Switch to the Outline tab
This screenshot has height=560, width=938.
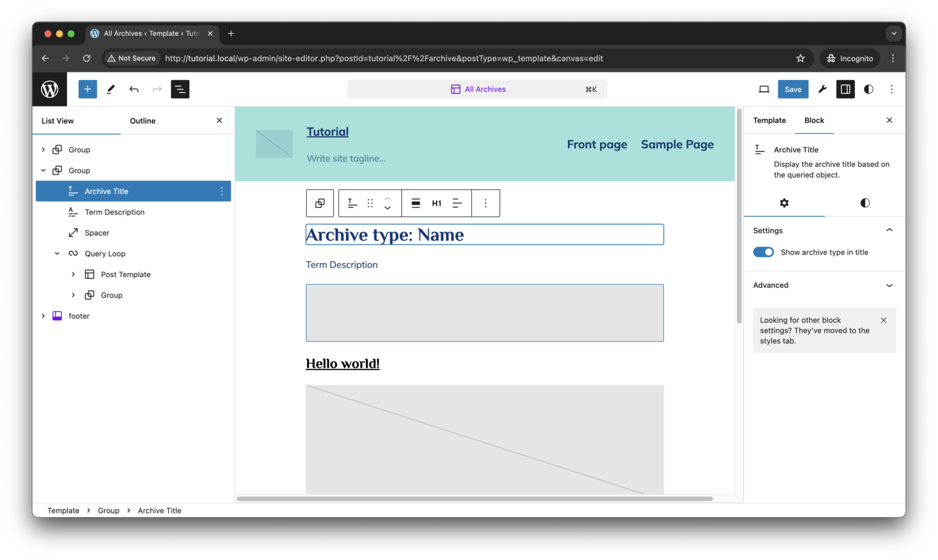[142, 120]
